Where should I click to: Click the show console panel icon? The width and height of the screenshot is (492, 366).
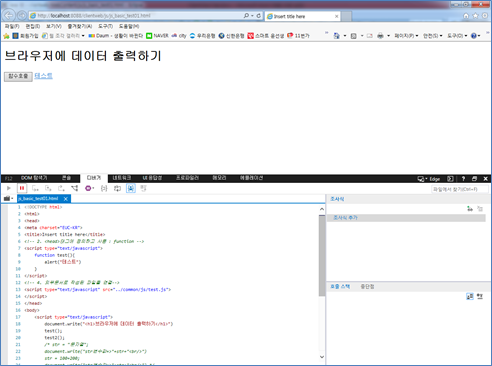coord(450,179)
